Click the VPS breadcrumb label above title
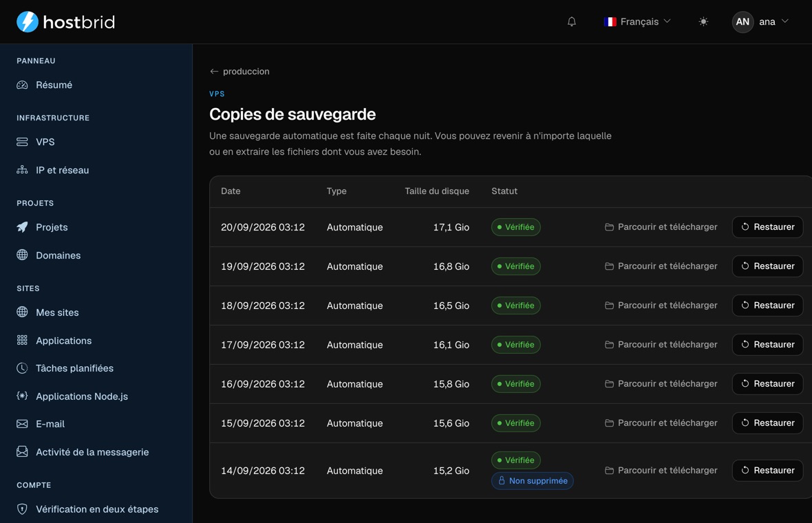Screen dimensions: 812x523 (x=217, y=94)
